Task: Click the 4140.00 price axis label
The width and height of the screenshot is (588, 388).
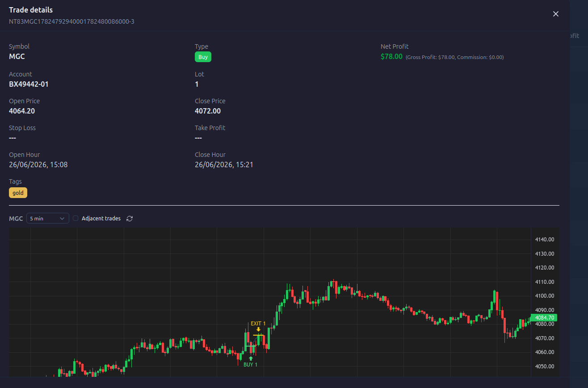Action: pos(544,240)
